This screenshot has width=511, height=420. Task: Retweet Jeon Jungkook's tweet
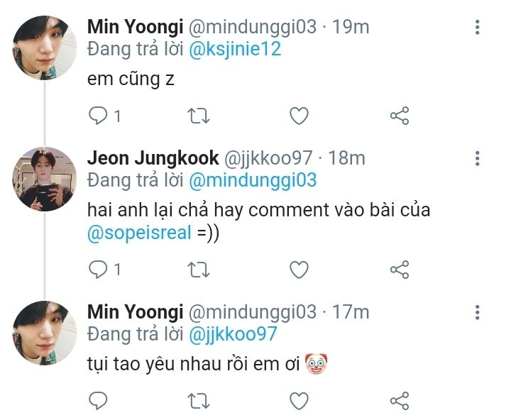(x=197, y=270)
